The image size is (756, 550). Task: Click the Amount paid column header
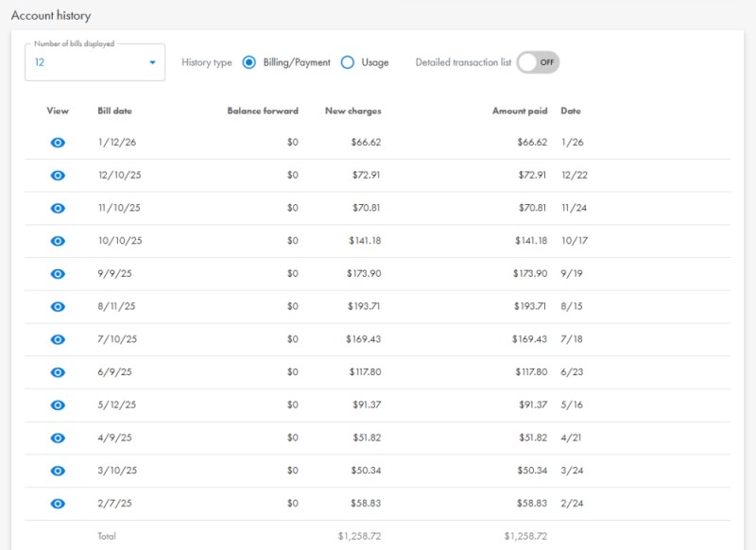[x=518, y=111]
